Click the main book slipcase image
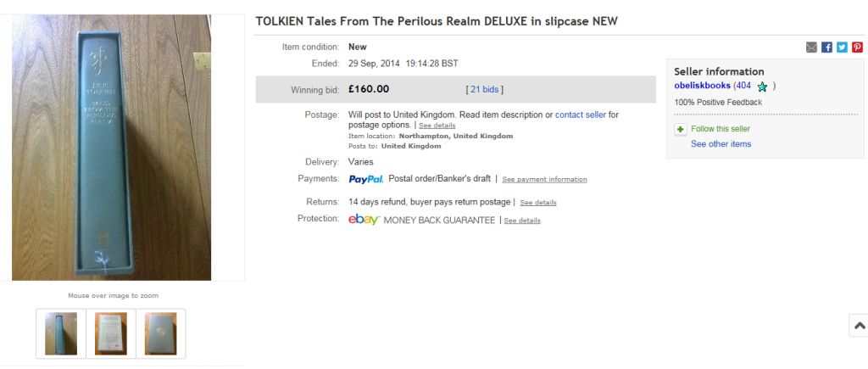This screenshot has height=369, width=868. (x=111, y=148)
